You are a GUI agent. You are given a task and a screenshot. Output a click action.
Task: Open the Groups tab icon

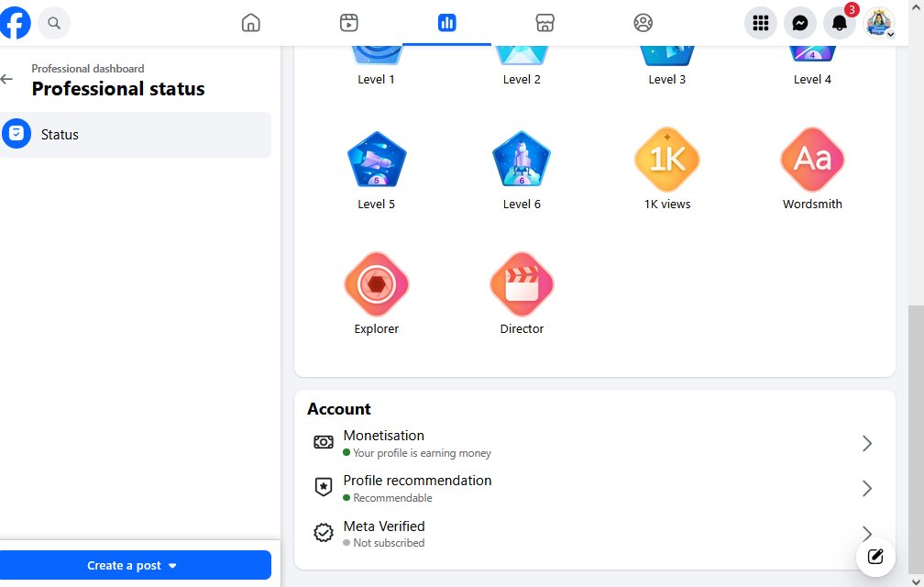643,23
